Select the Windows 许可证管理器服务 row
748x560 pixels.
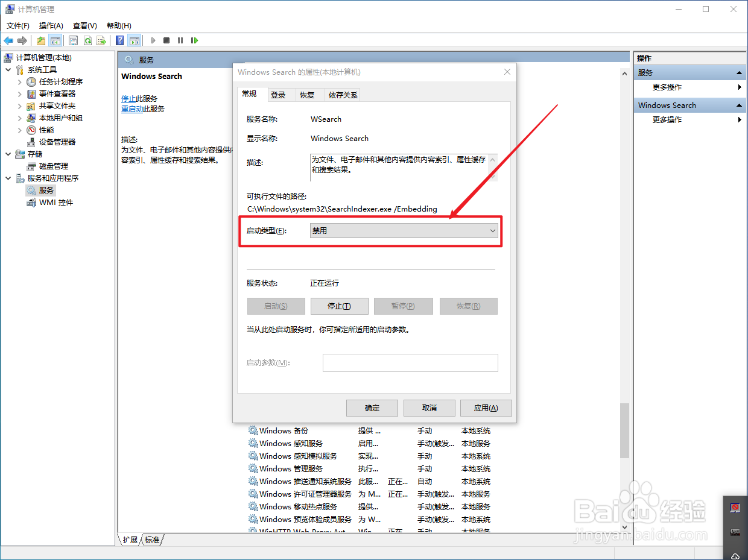(x=369, y=494)
